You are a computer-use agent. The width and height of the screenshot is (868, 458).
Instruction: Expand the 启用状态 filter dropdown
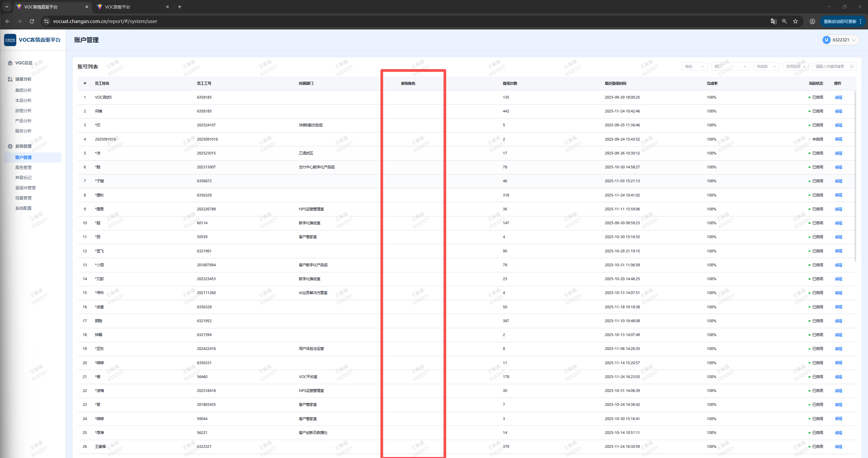point(795,67)
